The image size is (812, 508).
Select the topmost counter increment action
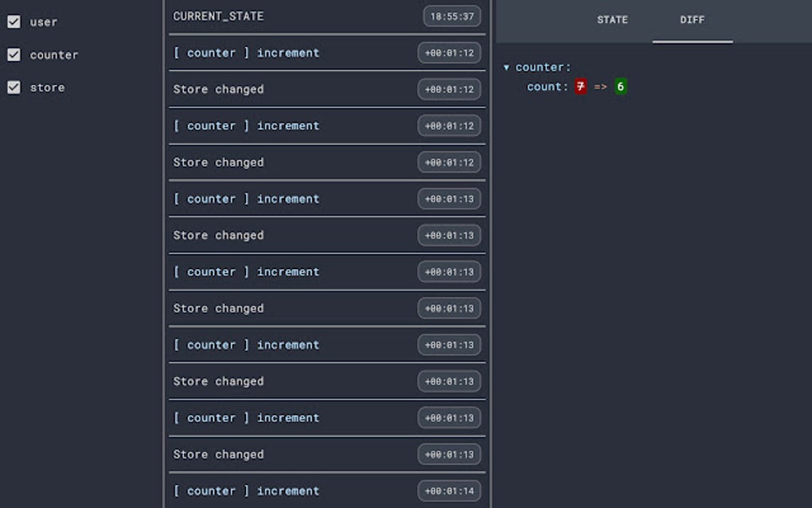247,53
